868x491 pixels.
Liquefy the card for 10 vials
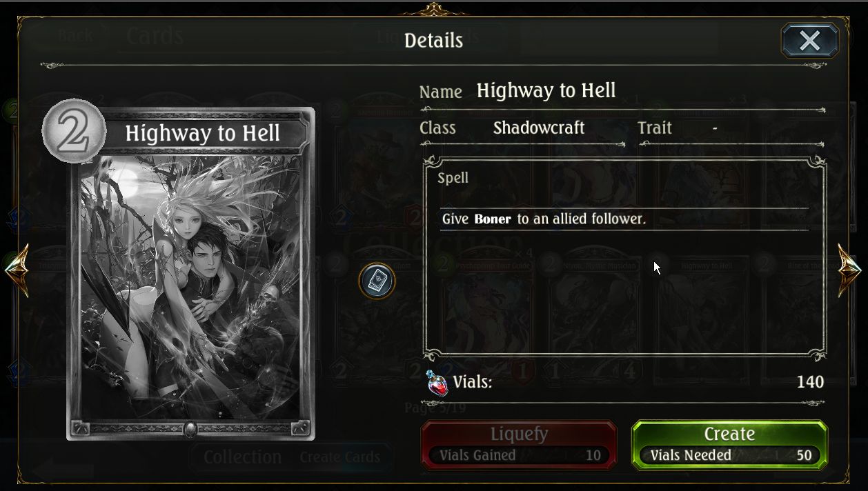click(519, 445)
